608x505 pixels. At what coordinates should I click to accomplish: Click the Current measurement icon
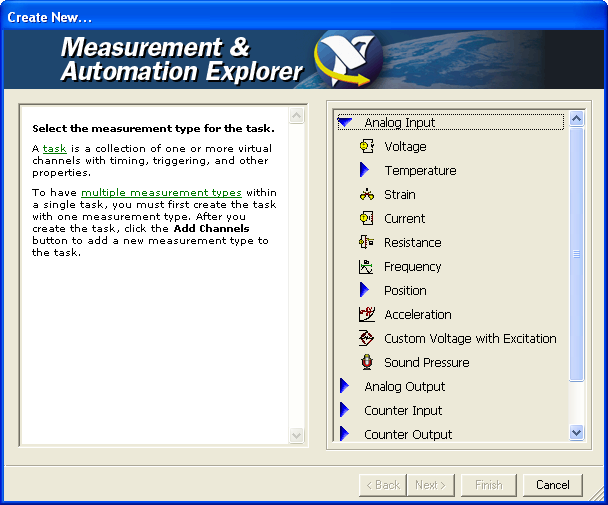click(367, 218)
